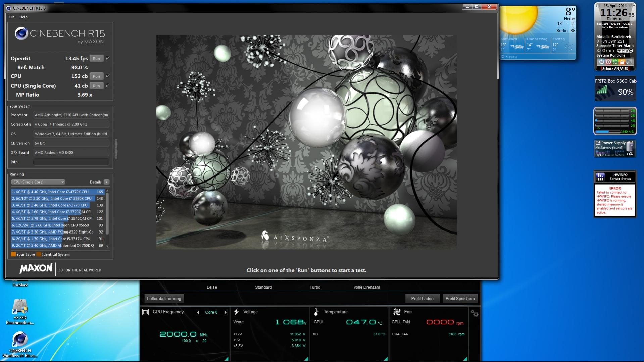Run the CPU benchmark test
The width and height of the screenshot is (644, 362).
click(96, 76)
